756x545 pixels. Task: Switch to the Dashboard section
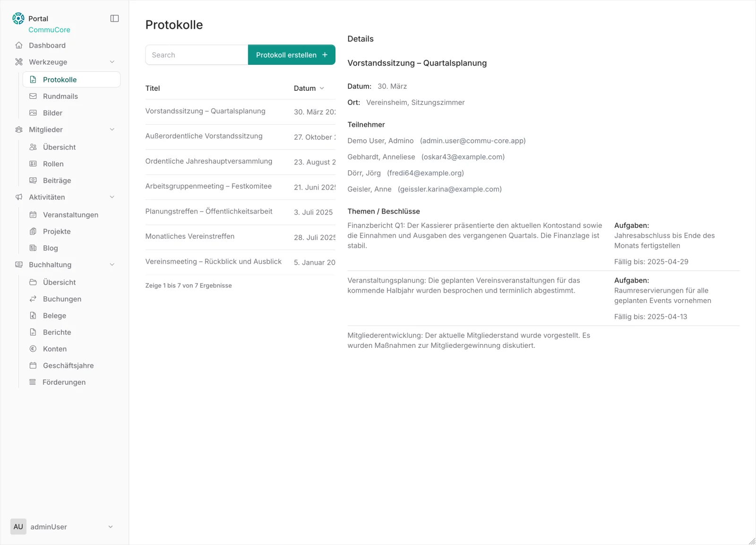[x=47, y=45]
